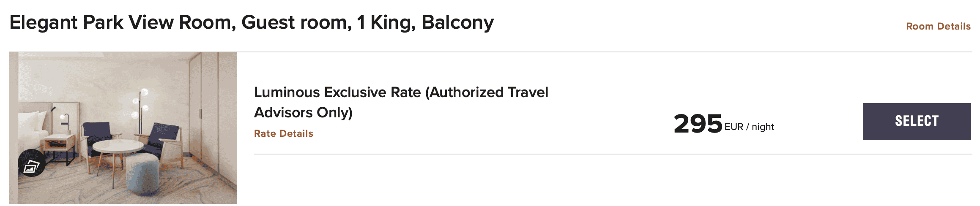Viewport: 980px width, 206px height.
Task: Click the Elegant Park View Room heading
Action: (251, 23)
